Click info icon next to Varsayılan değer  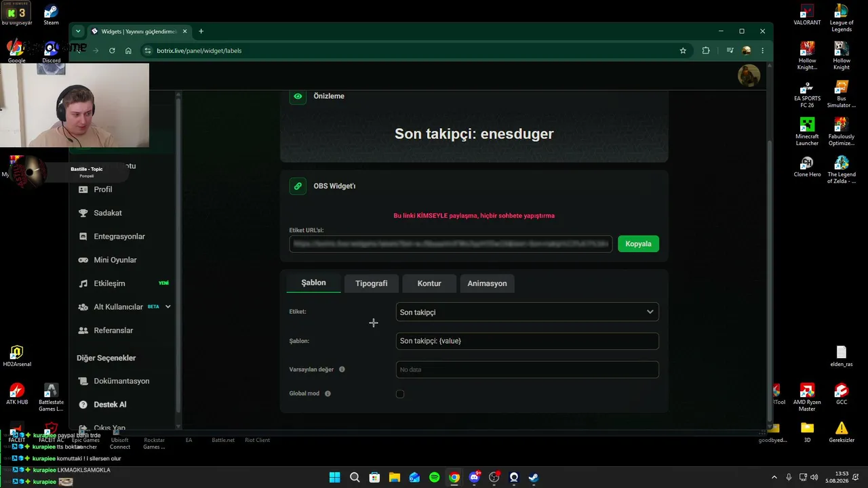point(342,369)
